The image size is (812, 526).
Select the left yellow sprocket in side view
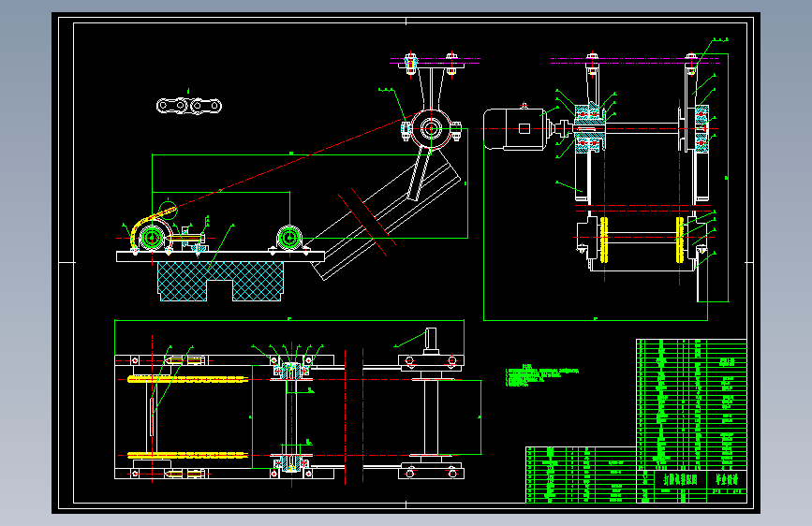pyautogui.click(x=604, y=240)
